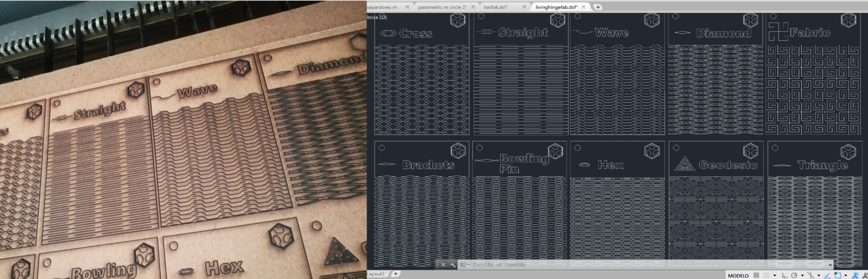Select the Fabric panel title in drawing
The width and height of the screenshot is (868, 279).
tap(810, 33)
